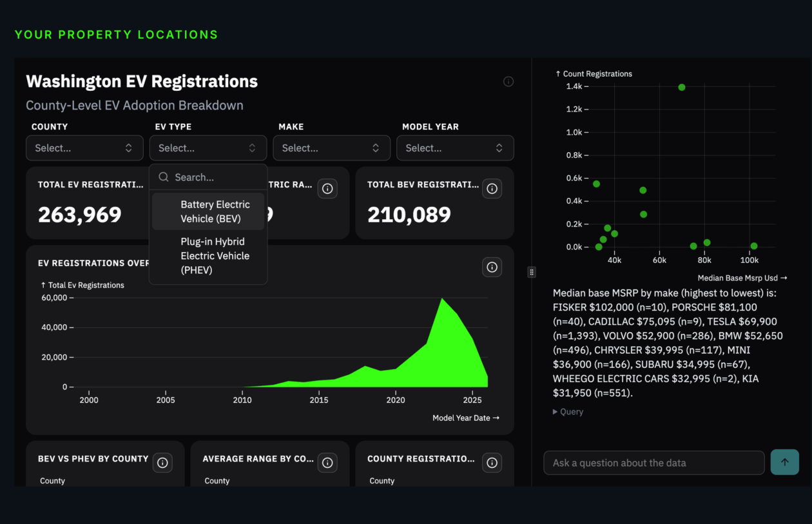
Task: Click the up-arrow send button
Action: pos(784,462)
